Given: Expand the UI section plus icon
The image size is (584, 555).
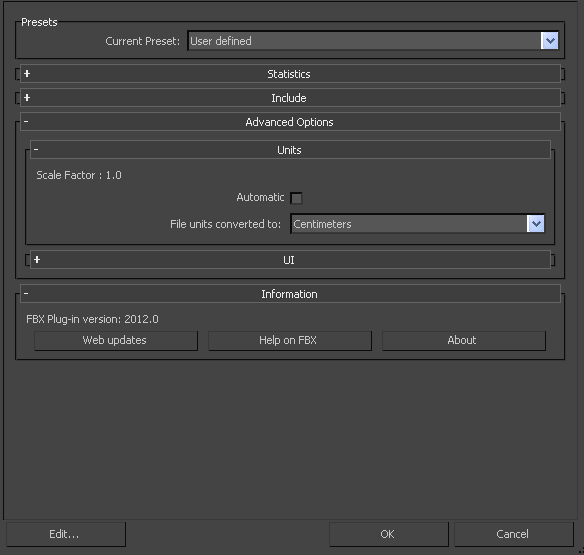Looking at the screenshot, I should tap(37, 260).
